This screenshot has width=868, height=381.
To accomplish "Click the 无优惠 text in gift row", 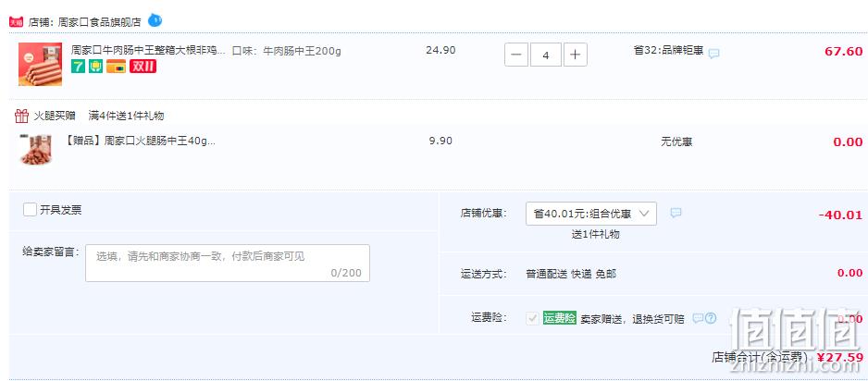I will [676, 141].
